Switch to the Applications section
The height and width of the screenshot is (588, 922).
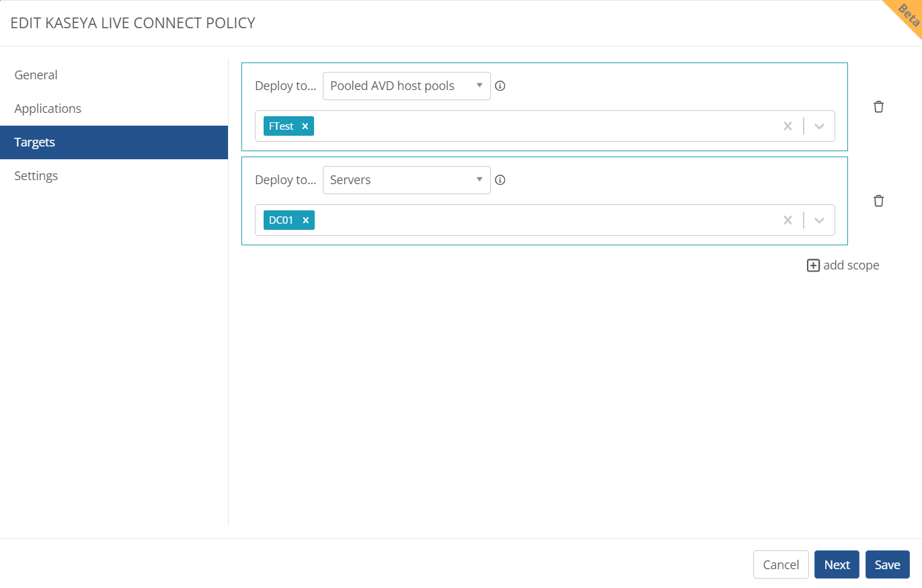pos(48,109)
